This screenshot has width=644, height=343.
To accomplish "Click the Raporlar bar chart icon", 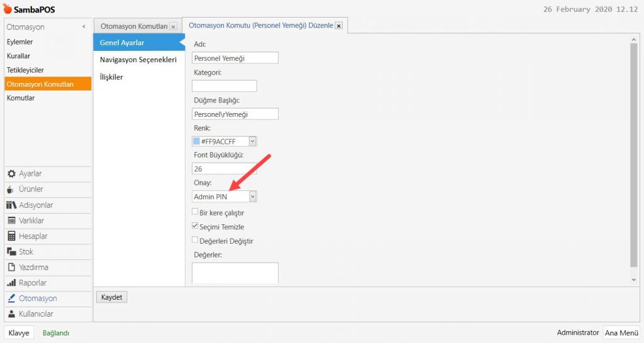I will pyautogui.click(x=11, y=283).
